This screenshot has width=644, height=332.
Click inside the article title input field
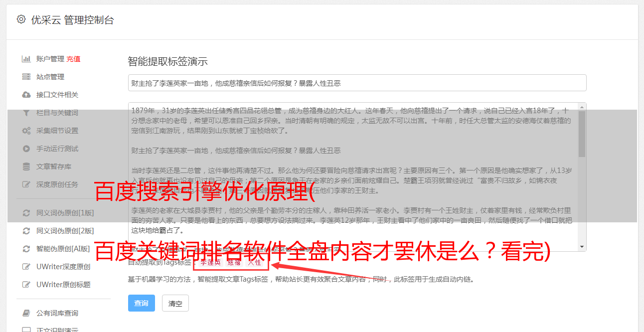click(x=357, y=83)
